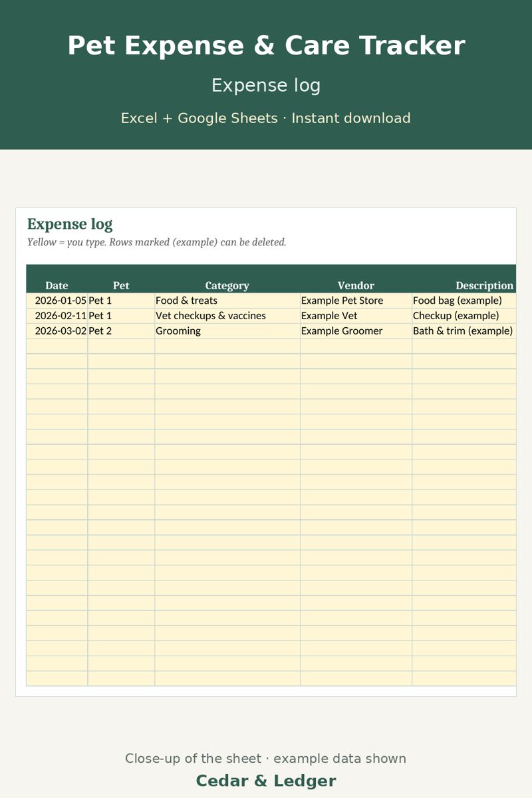The height and width of the screenshot is (798, 532).
Task: Click the Checkup (example) description
Action: [464, 316]
